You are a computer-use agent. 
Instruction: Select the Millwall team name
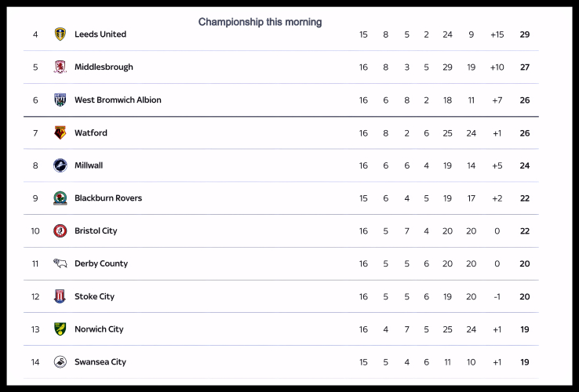89,165
